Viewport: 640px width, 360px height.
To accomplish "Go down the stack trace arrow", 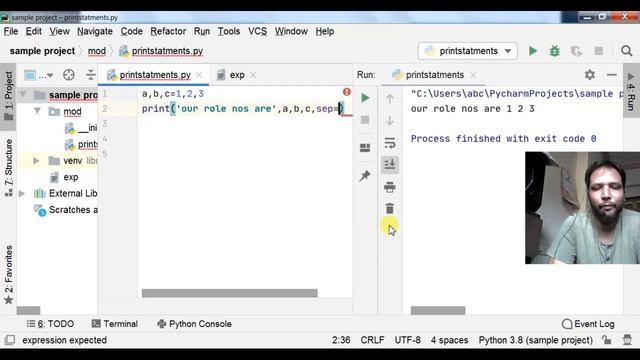I will coord(390,121).
